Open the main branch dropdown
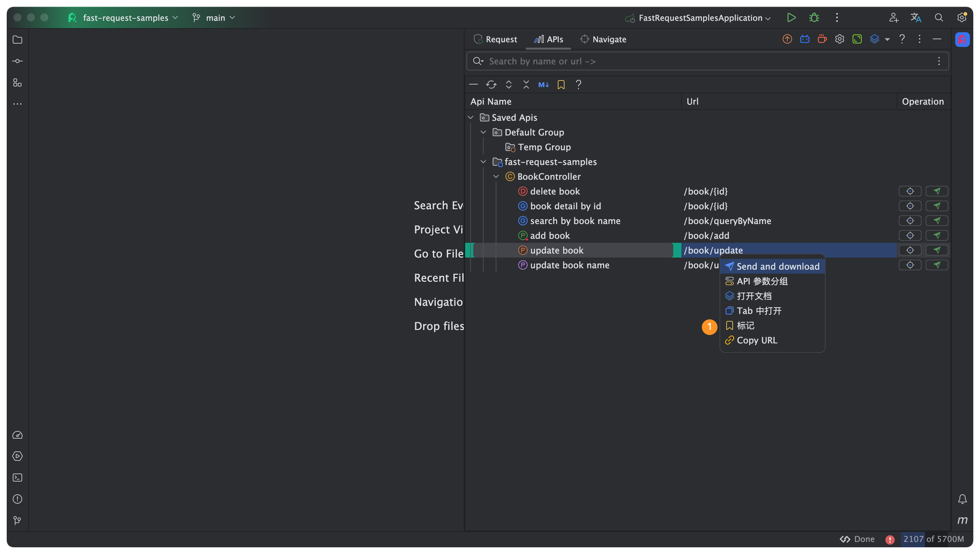The image size is (980, 554). pos(214,18)
